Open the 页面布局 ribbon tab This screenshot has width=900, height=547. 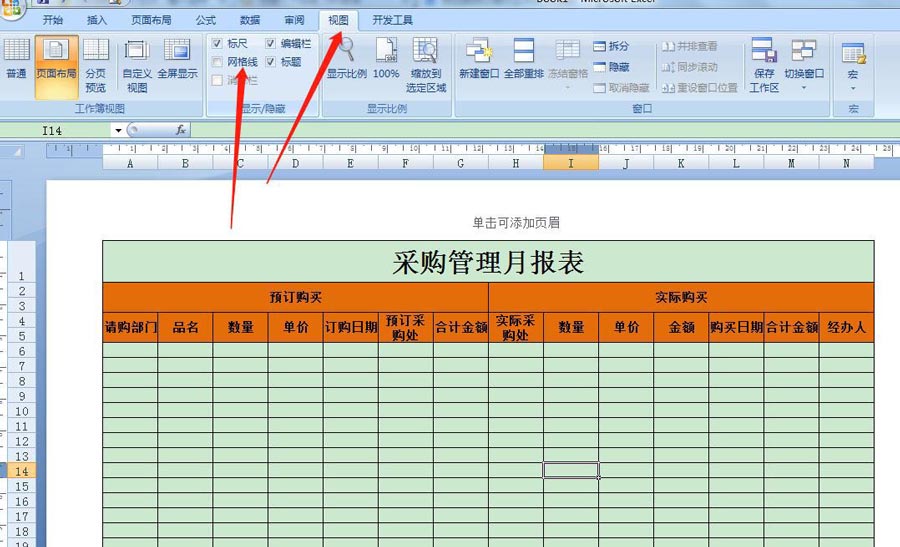[151, 20]
